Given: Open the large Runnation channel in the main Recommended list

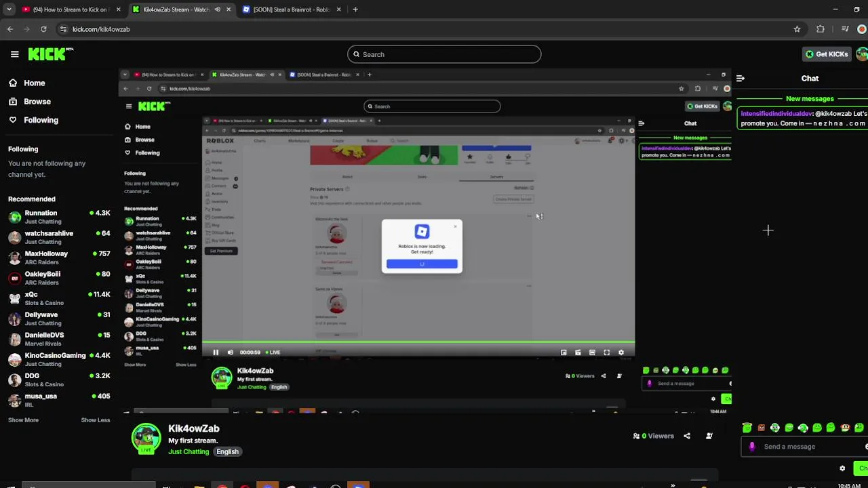Looking at the screenshot, I should tap(59, 217).
